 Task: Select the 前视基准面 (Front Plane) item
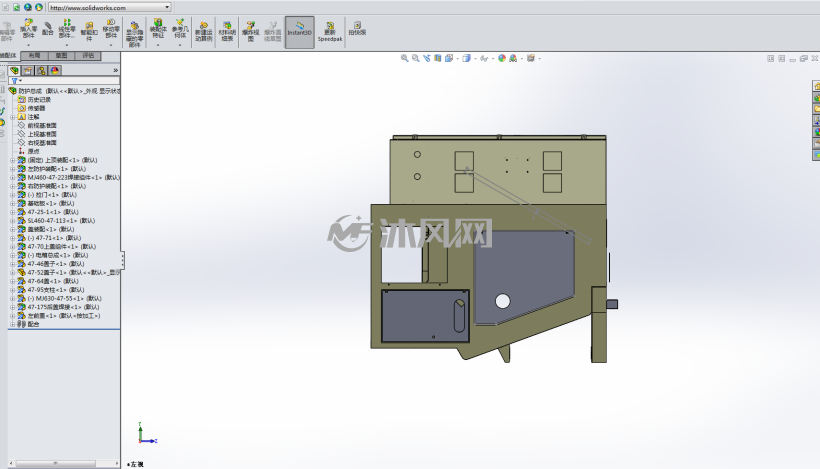42,125
